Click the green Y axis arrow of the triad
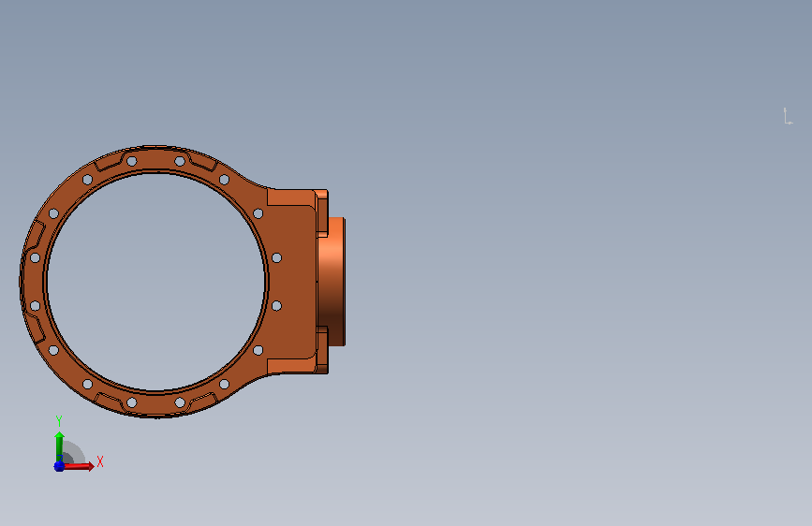Screen dimensions: 812x526 [60, 446]
